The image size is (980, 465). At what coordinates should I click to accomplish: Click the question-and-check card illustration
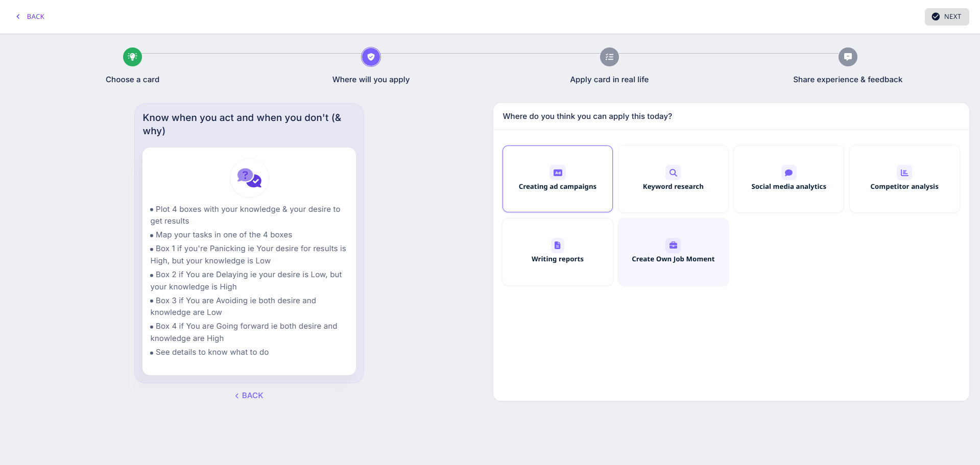(249, 178)
